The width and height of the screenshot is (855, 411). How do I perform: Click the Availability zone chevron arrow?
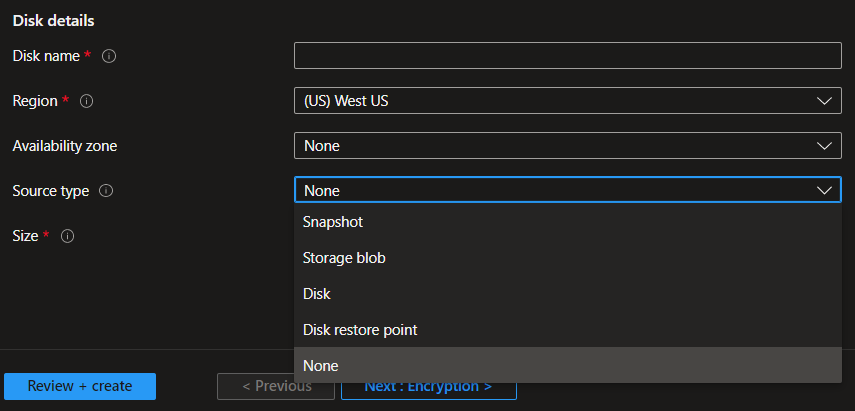tap(824, 146)
